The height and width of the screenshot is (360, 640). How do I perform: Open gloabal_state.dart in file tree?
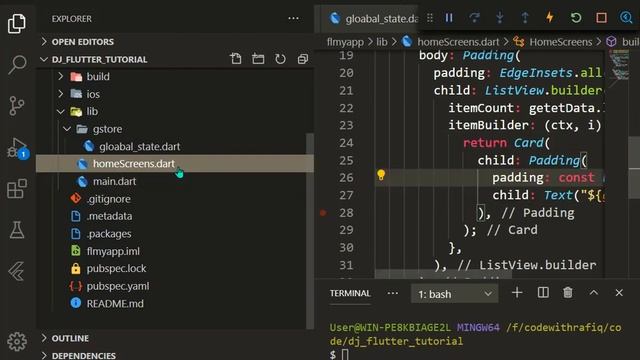pos(139,147)
